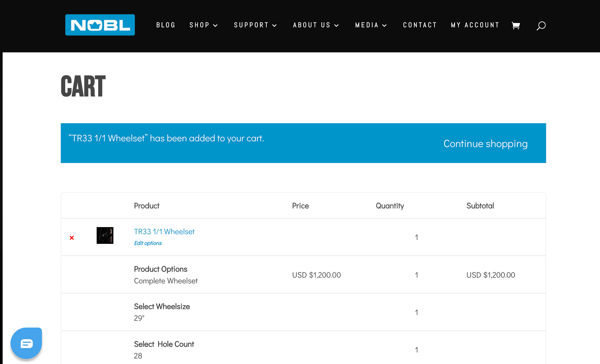This screenshot has height=364, width=600.
Task: Remove TR33 1/1 Wheelset from cart
Action: point(72,238)
